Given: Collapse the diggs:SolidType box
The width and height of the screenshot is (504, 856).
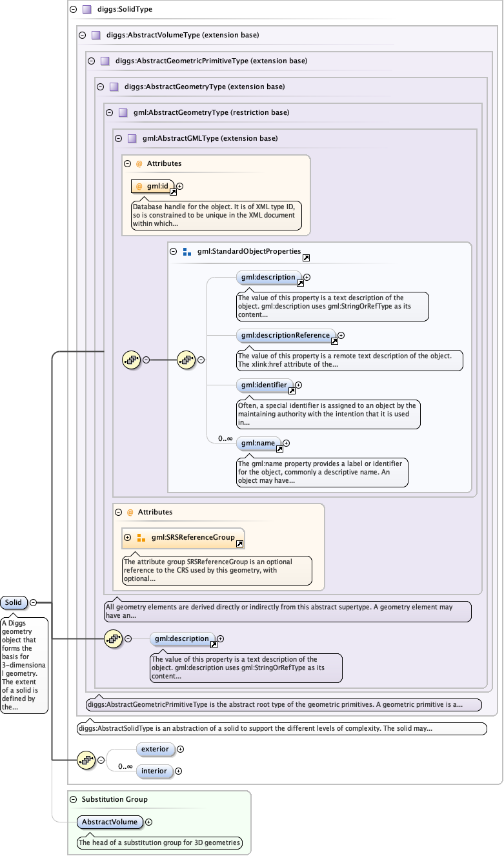Looking at the screenshot, I should (73, 10).
